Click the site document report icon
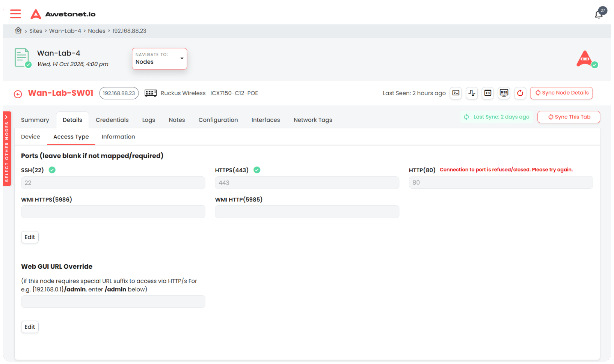This screenshot has width=614, height=364. coord(23,58)
